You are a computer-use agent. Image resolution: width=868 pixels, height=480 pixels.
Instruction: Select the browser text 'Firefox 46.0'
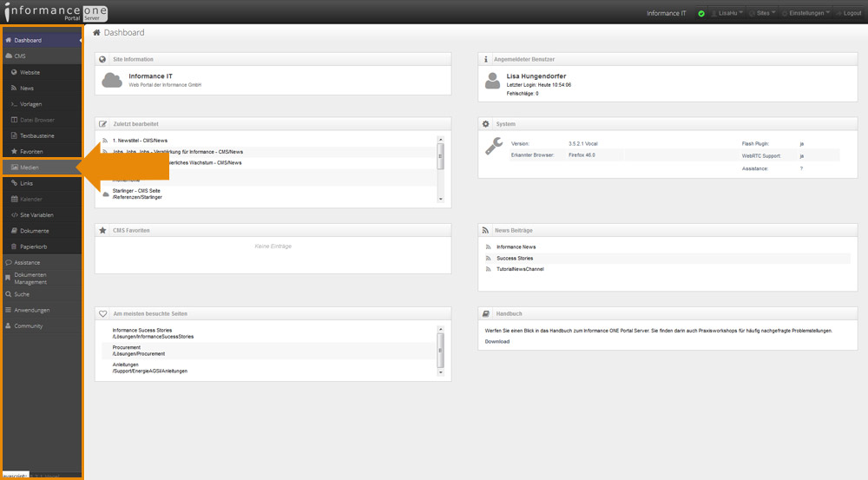click(x=582, y=155)
